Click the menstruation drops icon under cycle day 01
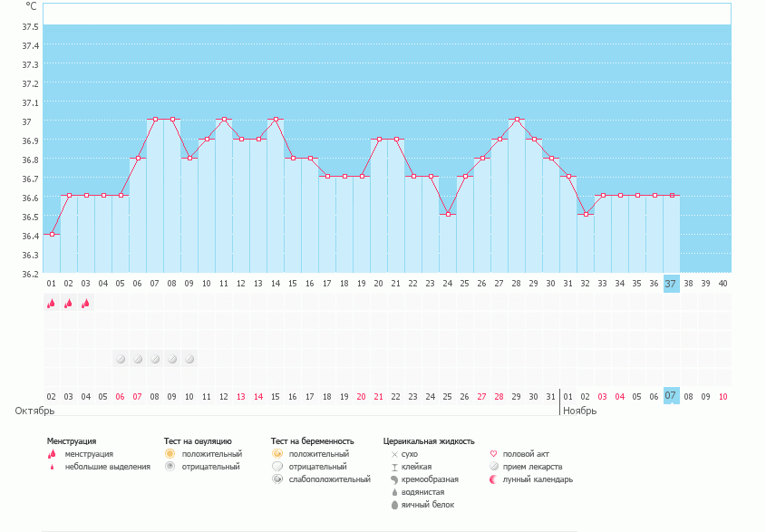Screen dimensions: 766x532 point(52,304)
